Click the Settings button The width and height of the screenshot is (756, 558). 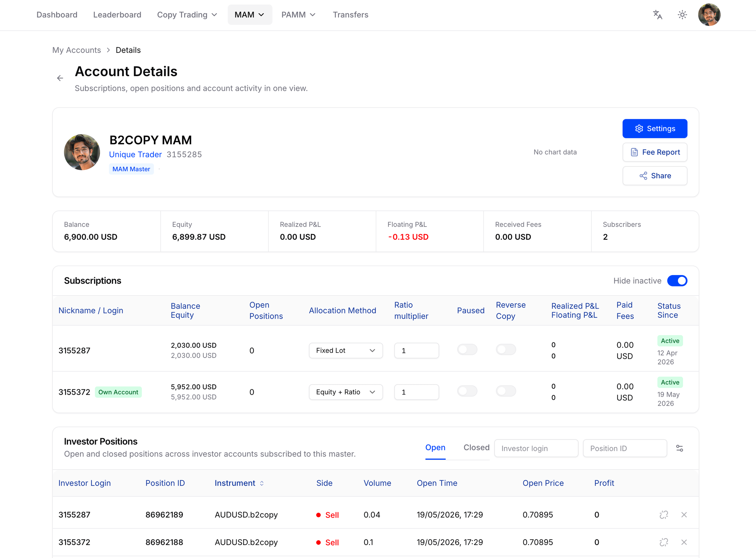(655, 129)
